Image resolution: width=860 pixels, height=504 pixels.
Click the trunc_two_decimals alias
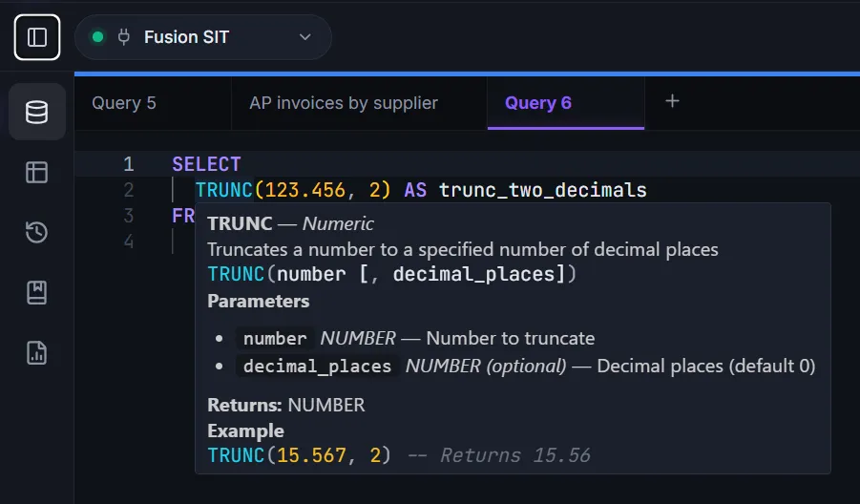542,190
